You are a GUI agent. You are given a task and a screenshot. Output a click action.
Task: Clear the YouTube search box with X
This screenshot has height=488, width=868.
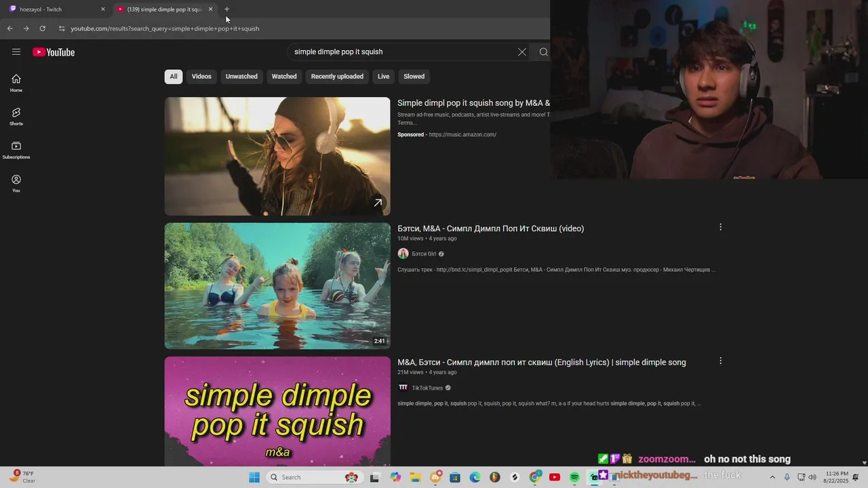tap(522, 52)
